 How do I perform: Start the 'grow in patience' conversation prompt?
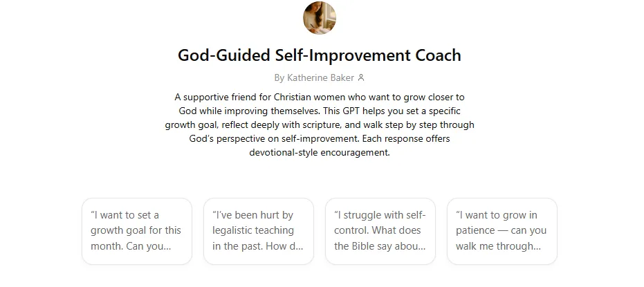(502, 231)
